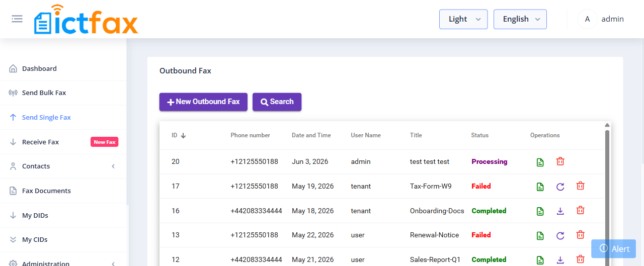Open the Light theme dropdown
This screenshot has height=266, width=644.
tap(463, 19)
